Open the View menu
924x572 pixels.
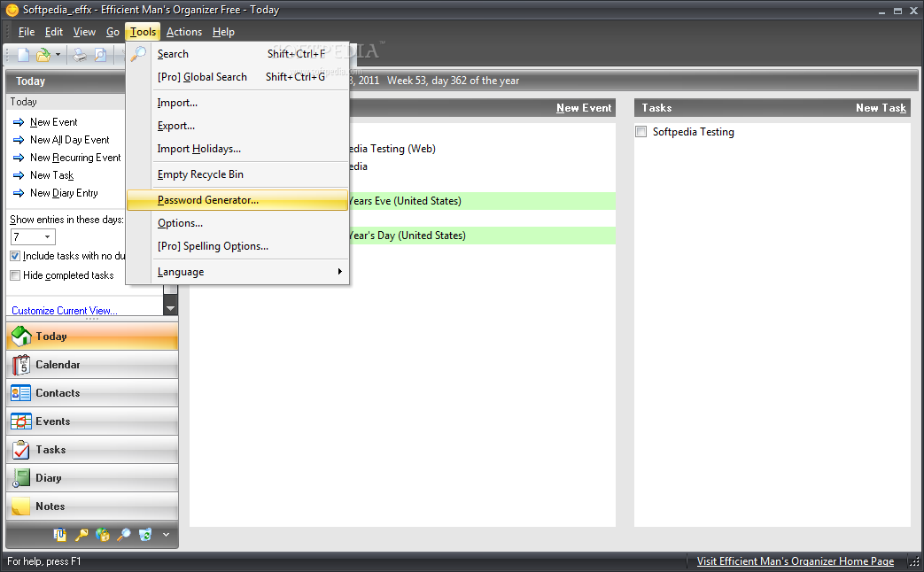[x=84, y=32]
